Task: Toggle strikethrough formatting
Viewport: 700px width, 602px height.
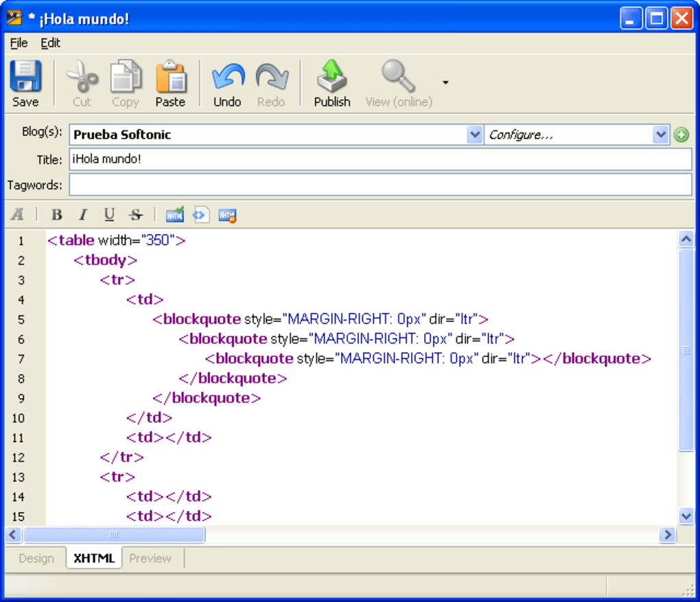Action: tap(135, 215)
